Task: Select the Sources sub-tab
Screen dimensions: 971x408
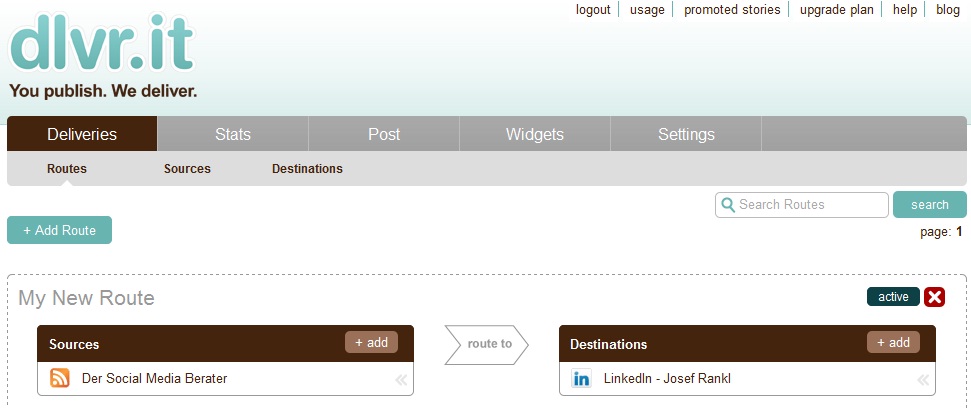Action: tap(187, 168)
